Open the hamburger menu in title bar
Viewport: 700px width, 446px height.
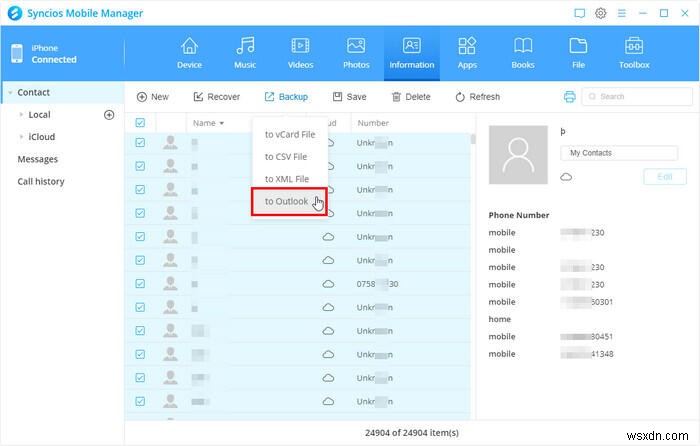[621, 13]
